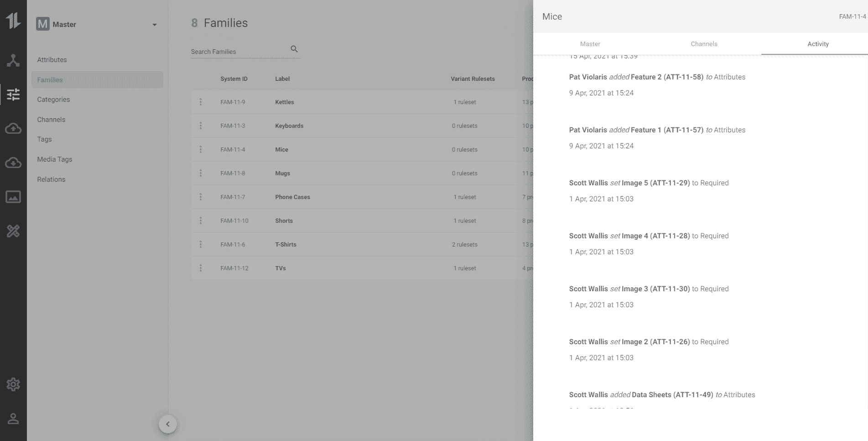
Task: Click the FAM-11-12 system ID
Action: 234,268
